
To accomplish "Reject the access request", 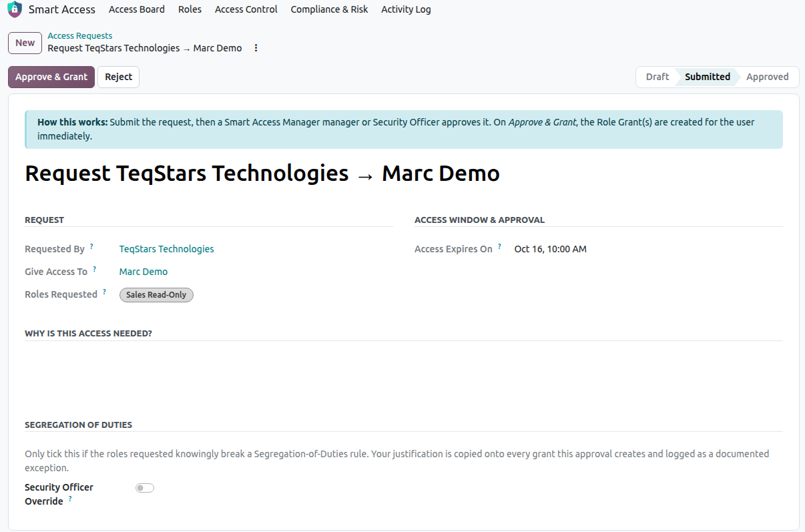I will click(x=119, y=77).
